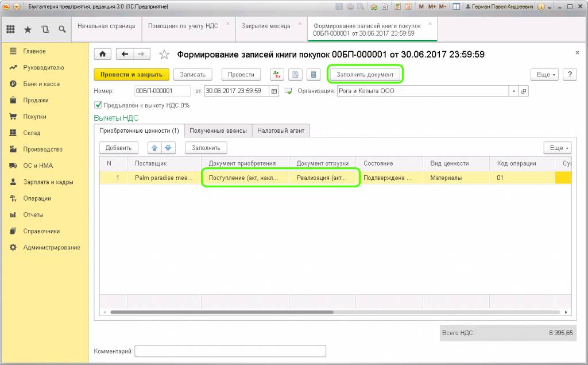Open the sections grid menu icon
The height and width of the screenshot is (365, 588).
tap(10, 29)
